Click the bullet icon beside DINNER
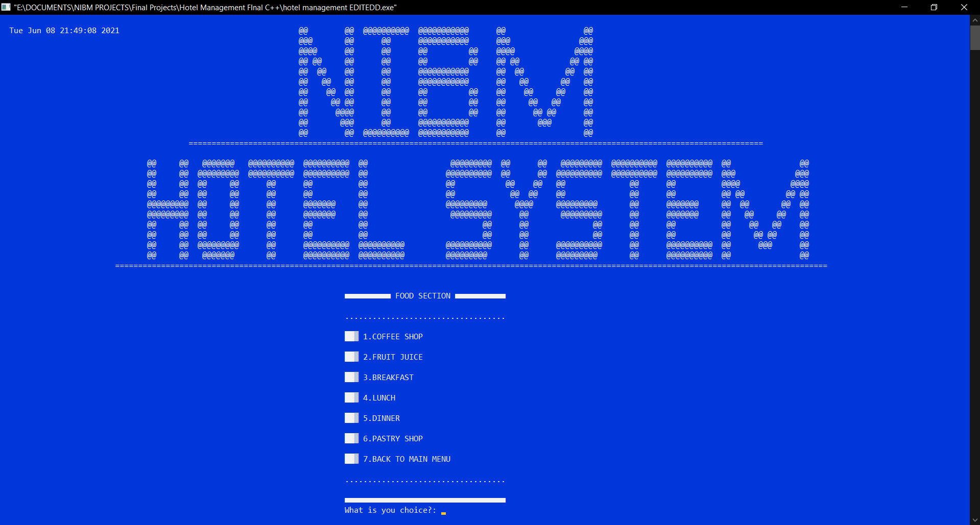This screenshot has width=980, height=525. point(351,418)
